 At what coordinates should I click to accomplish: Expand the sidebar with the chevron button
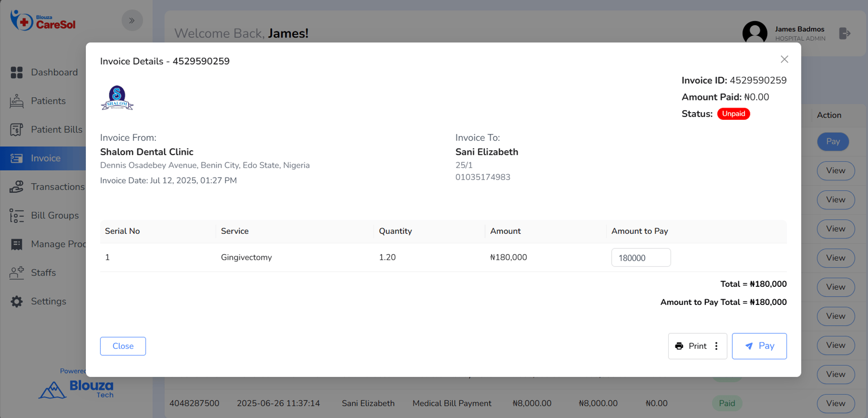[132, 20]
